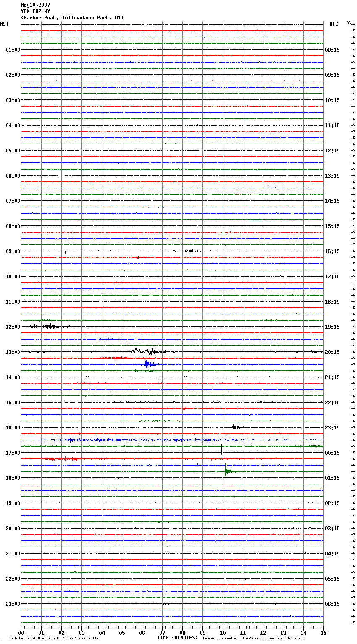Select the station code YPK EHZ WY
This screenshot has height=644, width=357.
(x=36, y=11)
